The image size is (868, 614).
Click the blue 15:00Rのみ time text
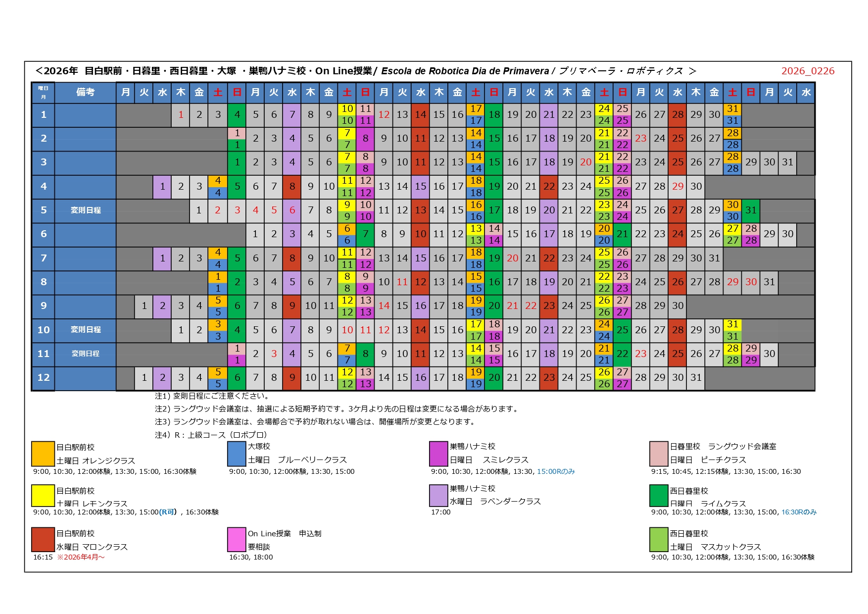pos(556,471)
